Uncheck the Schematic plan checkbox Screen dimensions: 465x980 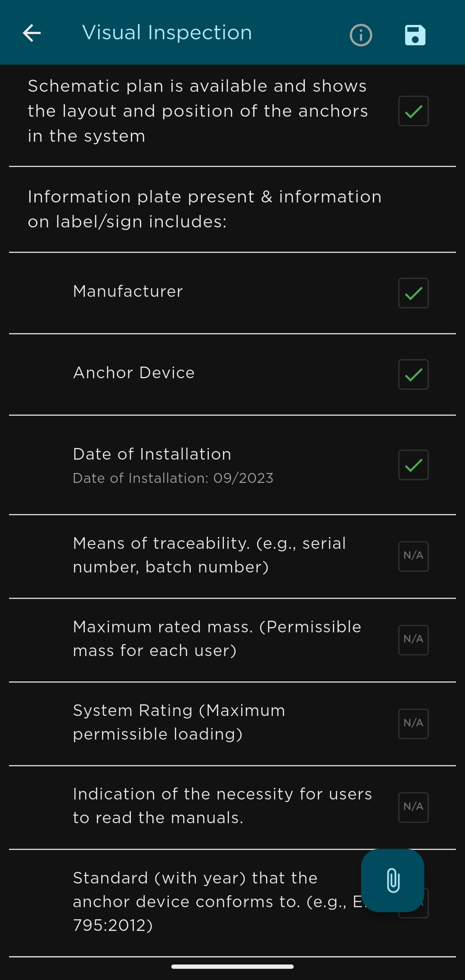(413, 111)
